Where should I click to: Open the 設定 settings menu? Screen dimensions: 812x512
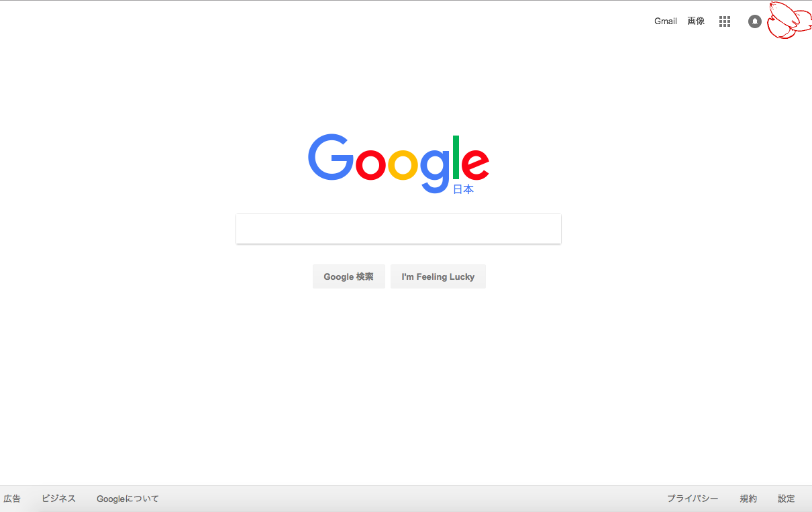tap(786, 499)
